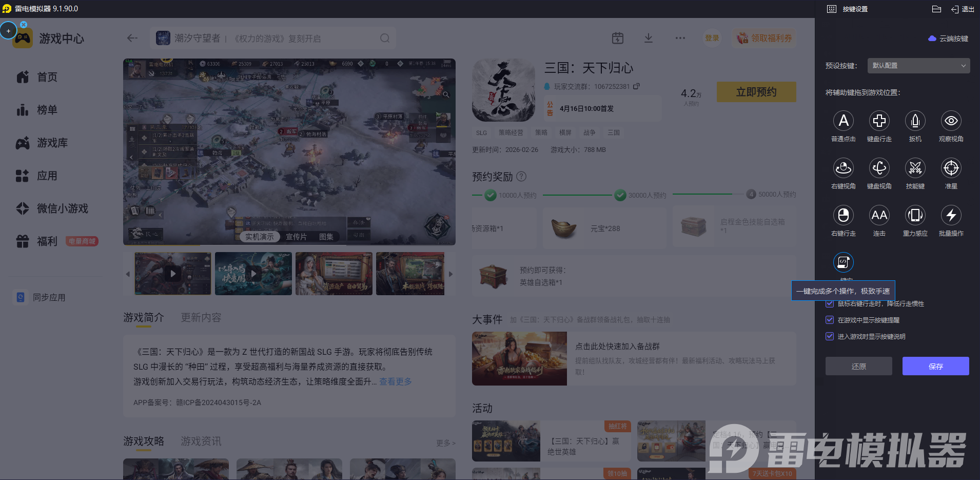Image resolution: width=980 pixels, height=480 pixels.
Task: Copy the player group number 1067252381
Action: pos(636,86)
